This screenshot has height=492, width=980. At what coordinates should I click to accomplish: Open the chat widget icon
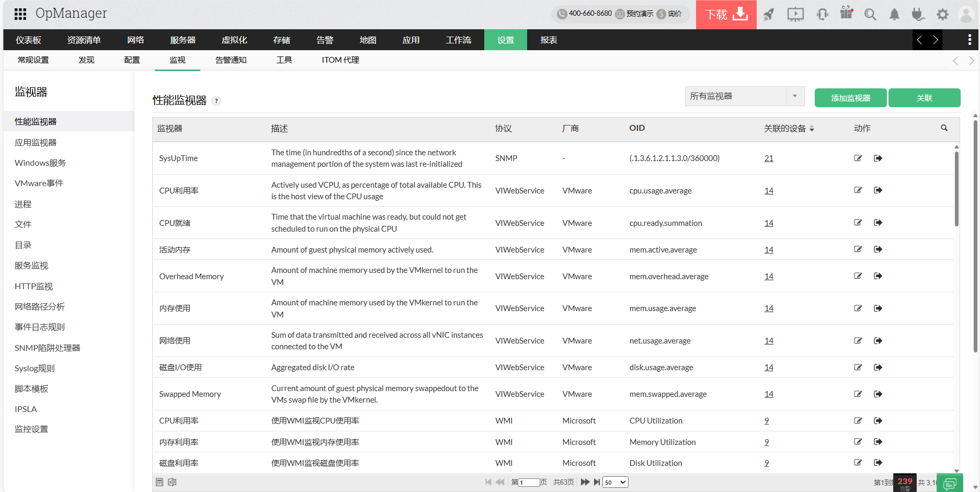click(x=950, y=484)
